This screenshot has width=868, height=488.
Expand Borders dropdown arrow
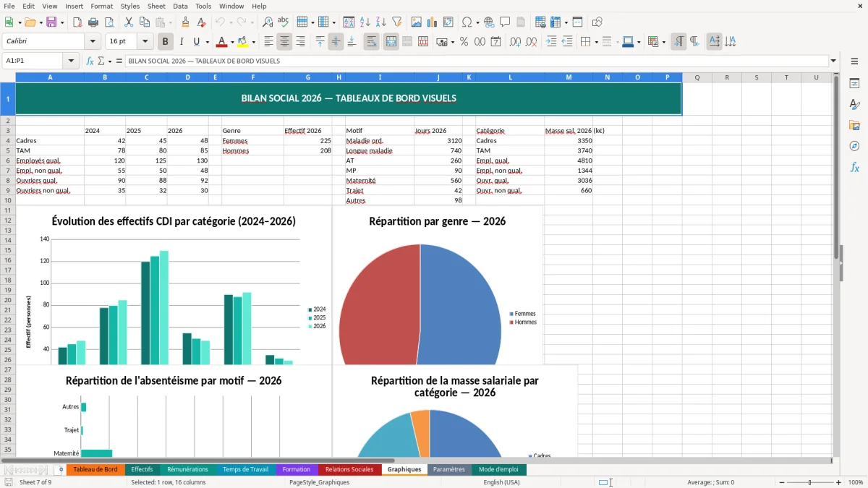[x=596, y=42]
